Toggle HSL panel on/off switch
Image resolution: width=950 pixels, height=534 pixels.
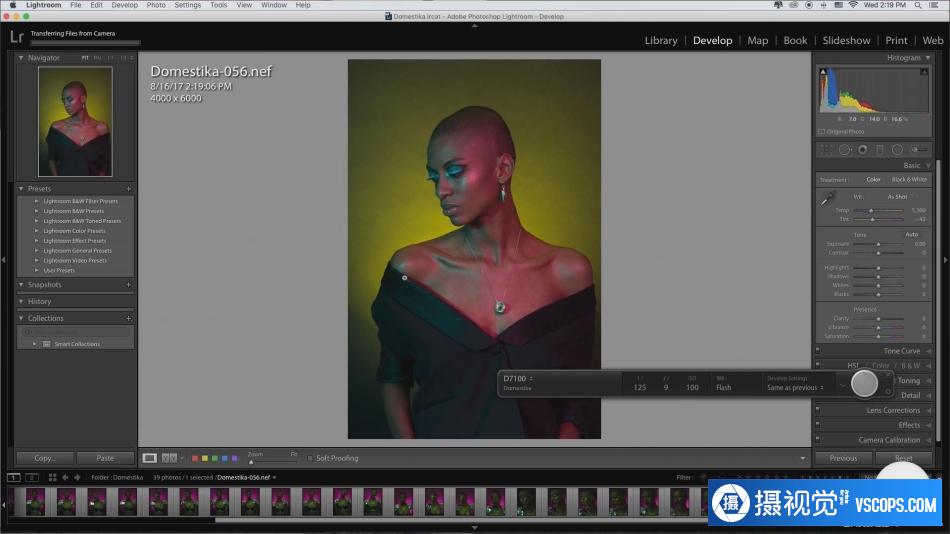[818, 364]
